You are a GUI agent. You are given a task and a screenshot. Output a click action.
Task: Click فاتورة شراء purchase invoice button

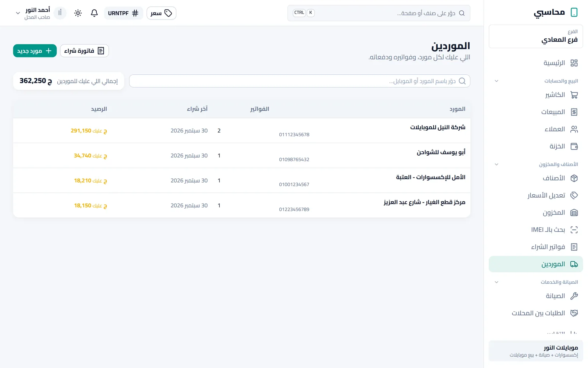tap(85, 51)
